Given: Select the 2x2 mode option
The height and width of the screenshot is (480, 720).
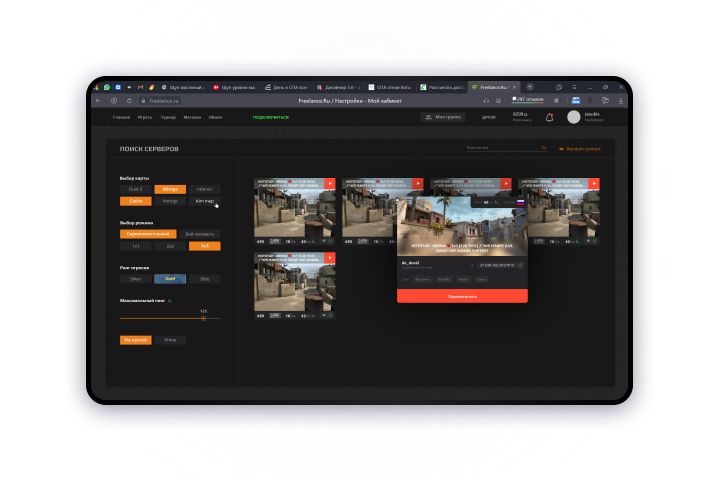Looking at the screenshot, I should pos(170,246).
